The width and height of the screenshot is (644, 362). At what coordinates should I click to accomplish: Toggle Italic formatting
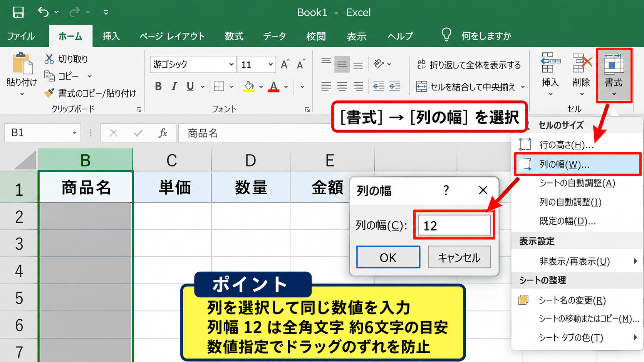tap(174, 87)
